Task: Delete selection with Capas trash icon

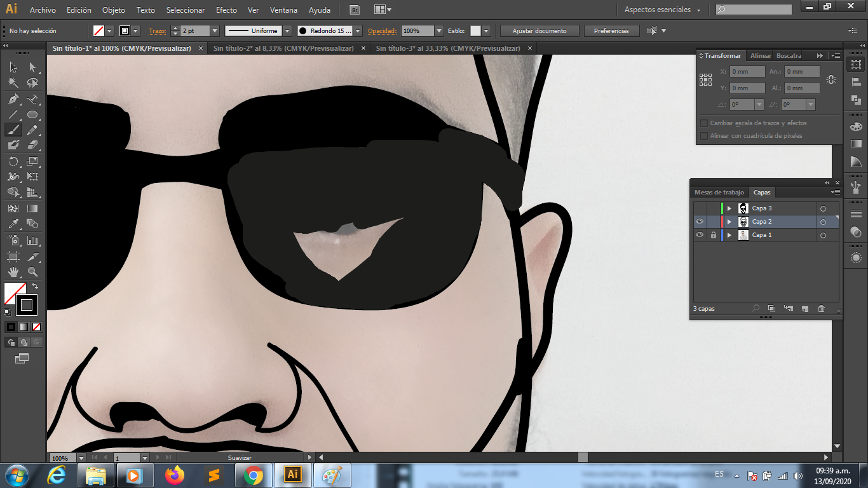Action: coord(821,309)
